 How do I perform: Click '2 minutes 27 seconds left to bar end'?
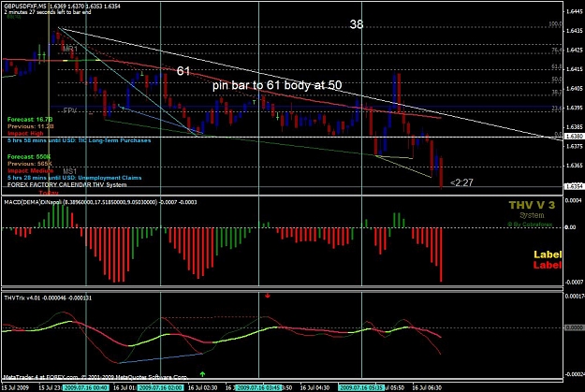pos(48,12)
